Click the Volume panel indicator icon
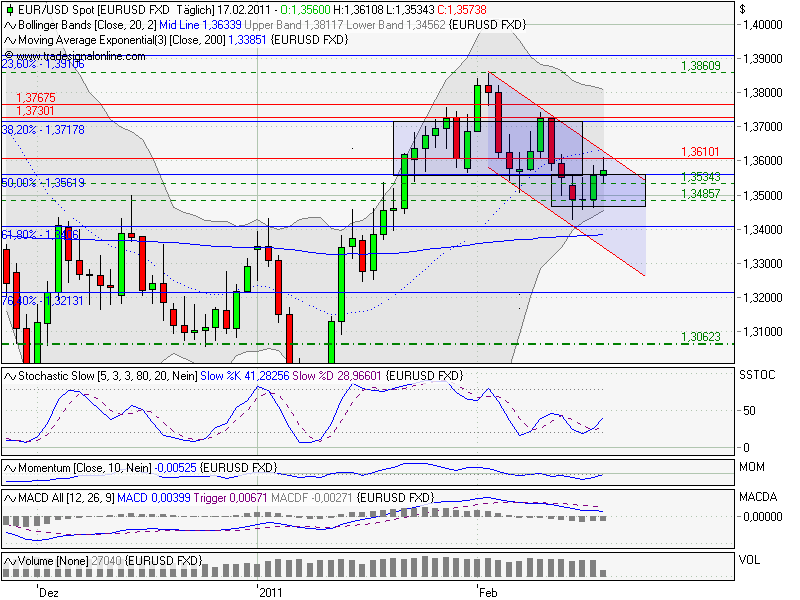 coord(10,560)
